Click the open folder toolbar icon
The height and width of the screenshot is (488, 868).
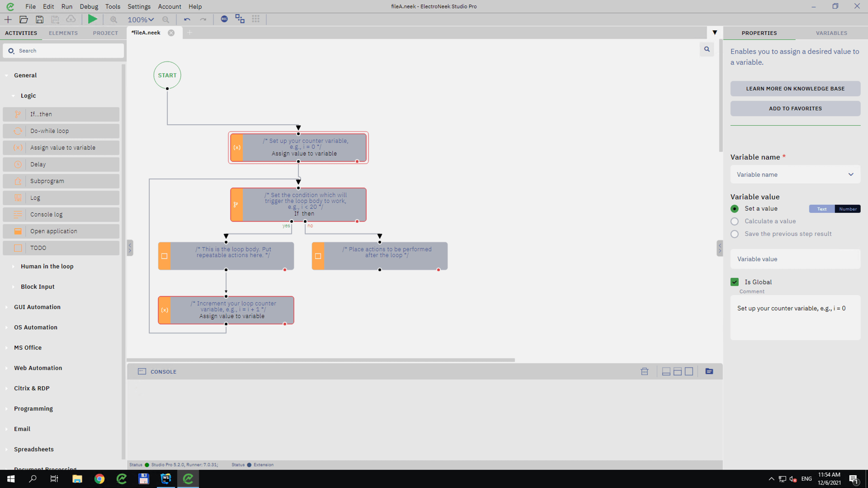click(24, 19)
